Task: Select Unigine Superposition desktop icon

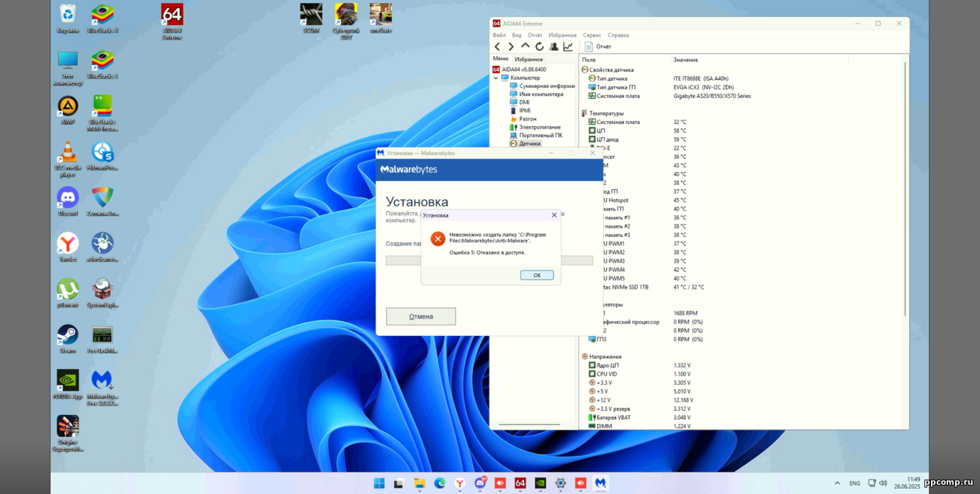Action: coord(68,434)
